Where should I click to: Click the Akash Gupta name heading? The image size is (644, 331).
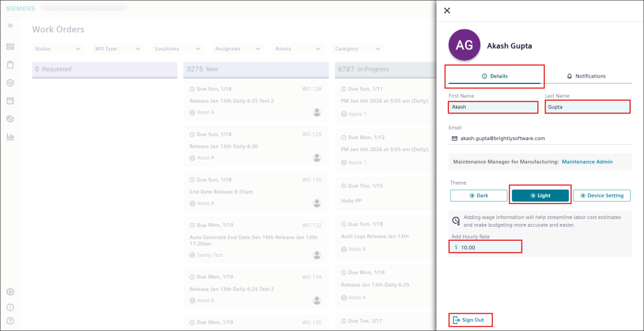pos(509,46)
